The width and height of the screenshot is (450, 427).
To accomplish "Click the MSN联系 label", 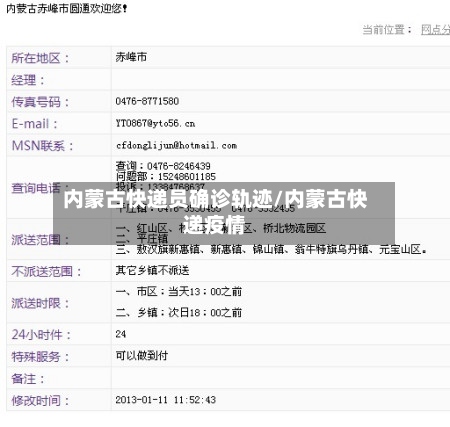I will pos(42,146).
